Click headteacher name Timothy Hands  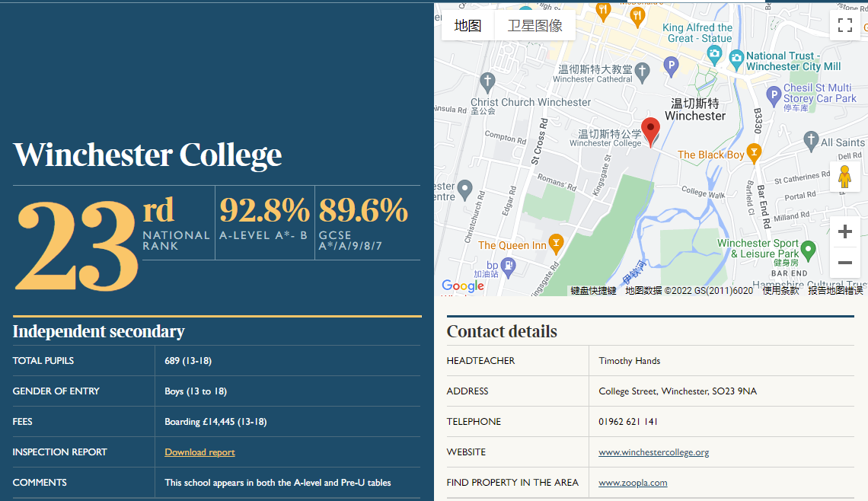630,361
